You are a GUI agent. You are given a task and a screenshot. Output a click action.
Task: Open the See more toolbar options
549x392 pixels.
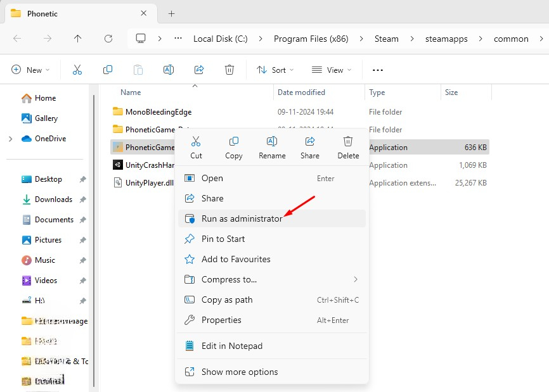pos(378,70)
